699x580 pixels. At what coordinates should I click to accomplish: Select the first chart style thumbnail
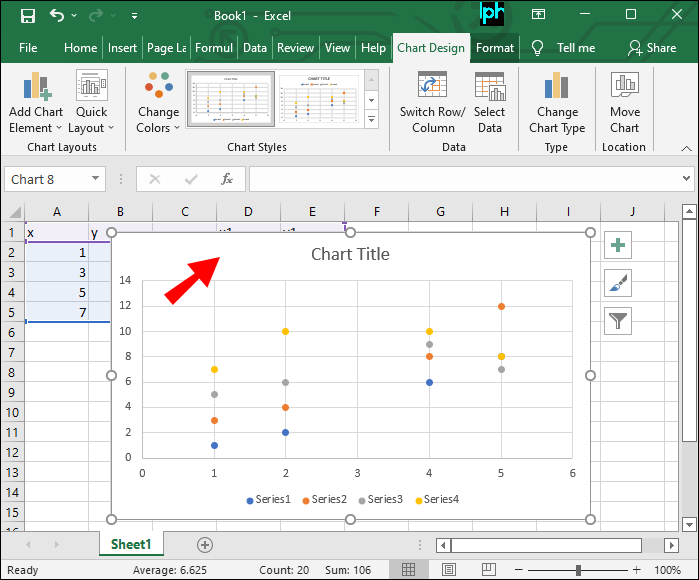(x=230, y=100)
